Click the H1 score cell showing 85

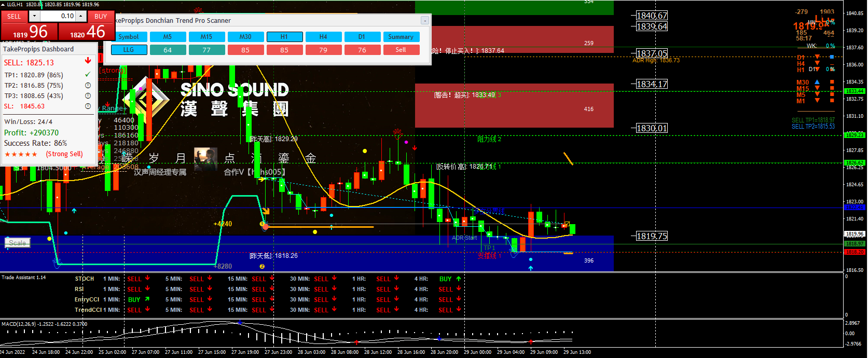coord(284,50)
